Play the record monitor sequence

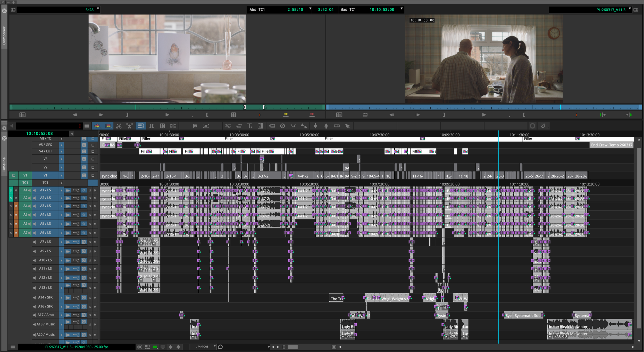point(484,115)
